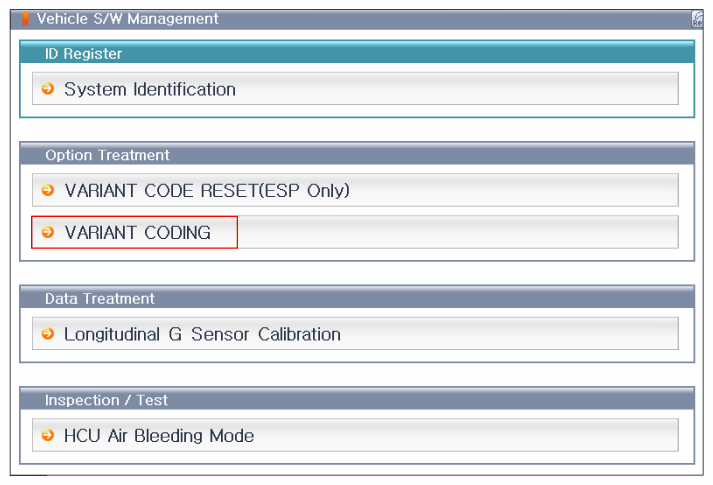Select VARIANT CODE RESET(ESP Only)
This screenshot has height=485, width=713.
pos(207,190)
